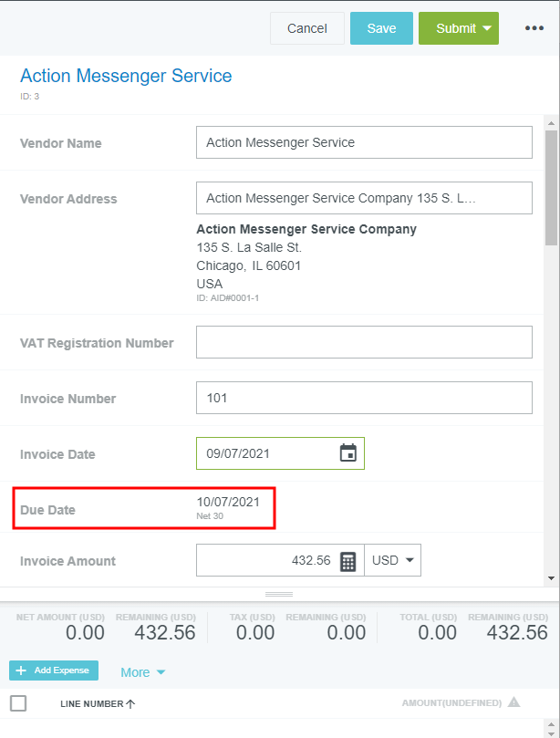560x738 pixels.
Task: Click the Cancel button
Action: tap(306, 28)
